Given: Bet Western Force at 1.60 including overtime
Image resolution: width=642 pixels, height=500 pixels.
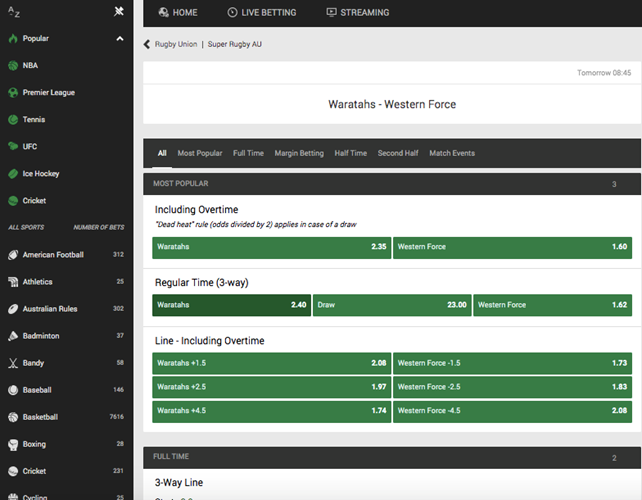Looking at the screenshot, I should click(x=512, y=248).
